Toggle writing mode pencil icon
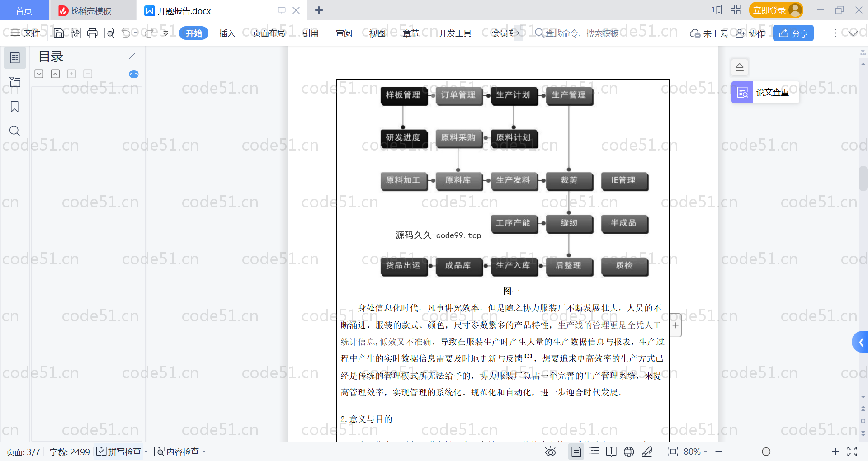 pos(647,452)
